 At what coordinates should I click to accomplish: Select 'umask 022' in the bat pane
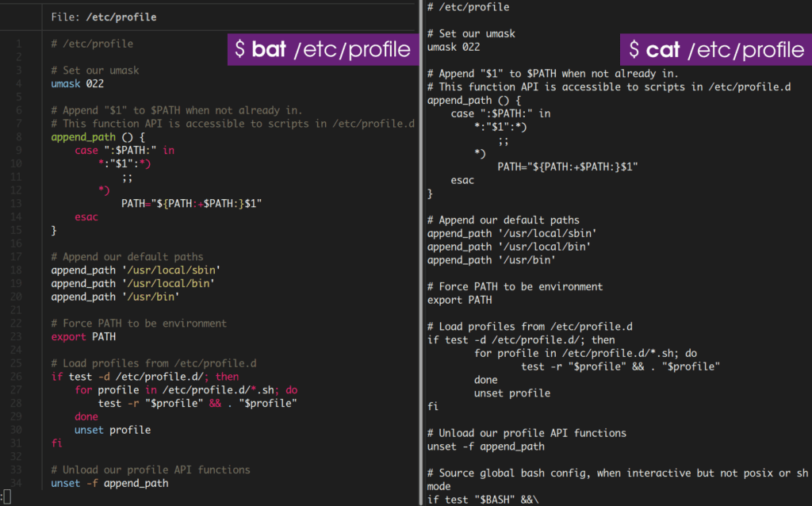77,84
